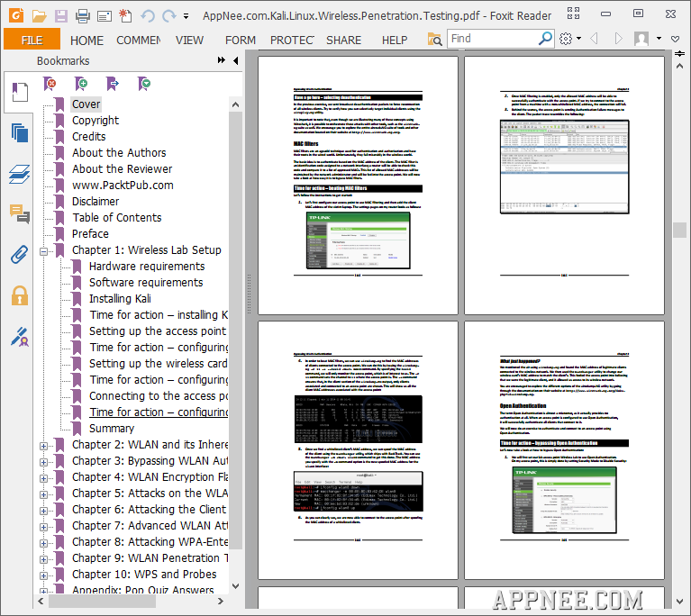The image size is (691, 616).
Task: Open a file with folder icon
Action: (x=40, y=16)
